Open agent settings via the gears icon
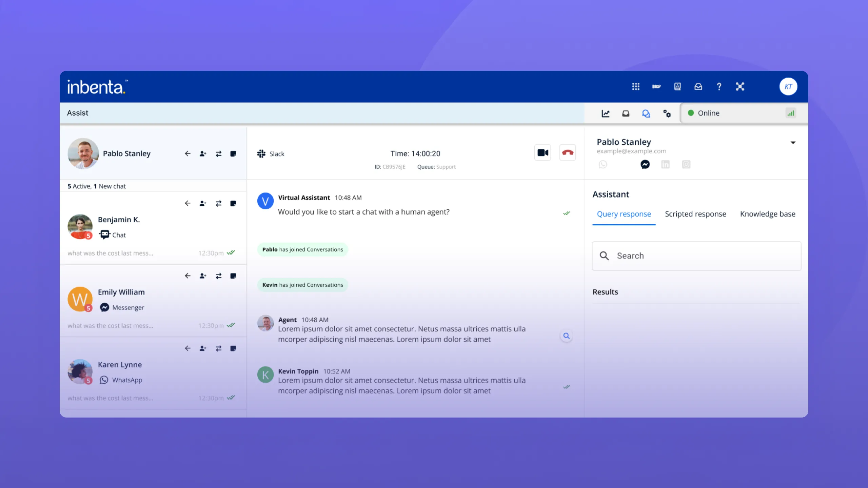The height and width of the screenshot is (488, 868). 667,113
